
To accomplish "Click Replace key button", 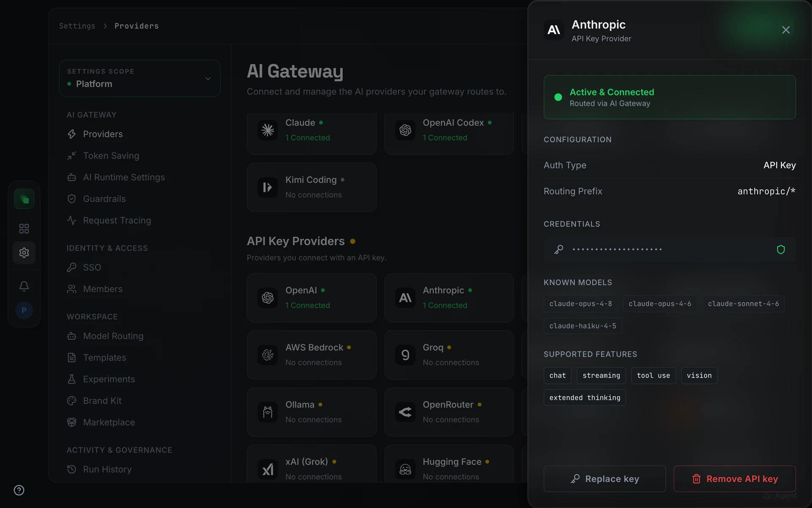I will pyautogui.click(x=604, y=479).
